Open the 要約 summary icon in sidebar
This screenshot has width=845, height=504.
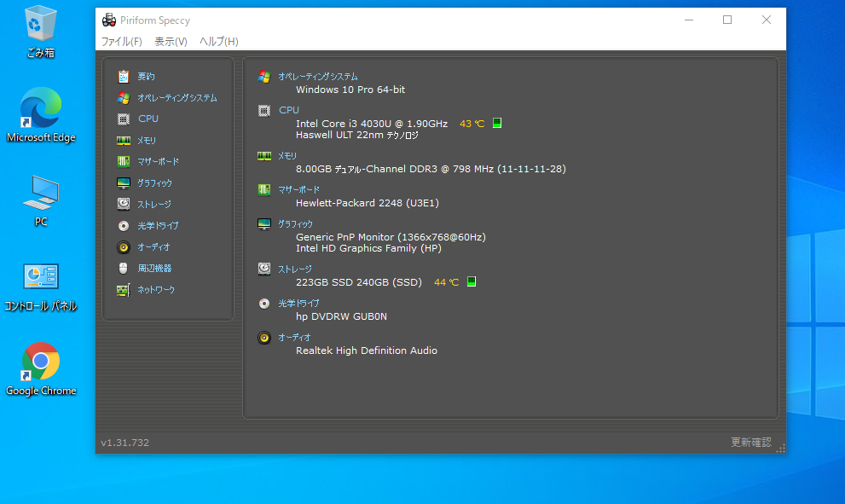124,77
